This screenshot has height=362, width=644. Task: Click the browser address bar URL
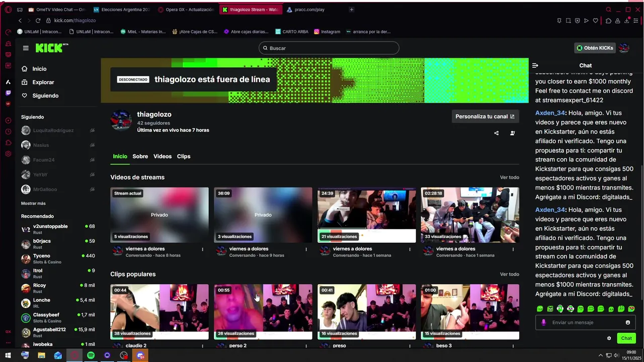(75, 21)
